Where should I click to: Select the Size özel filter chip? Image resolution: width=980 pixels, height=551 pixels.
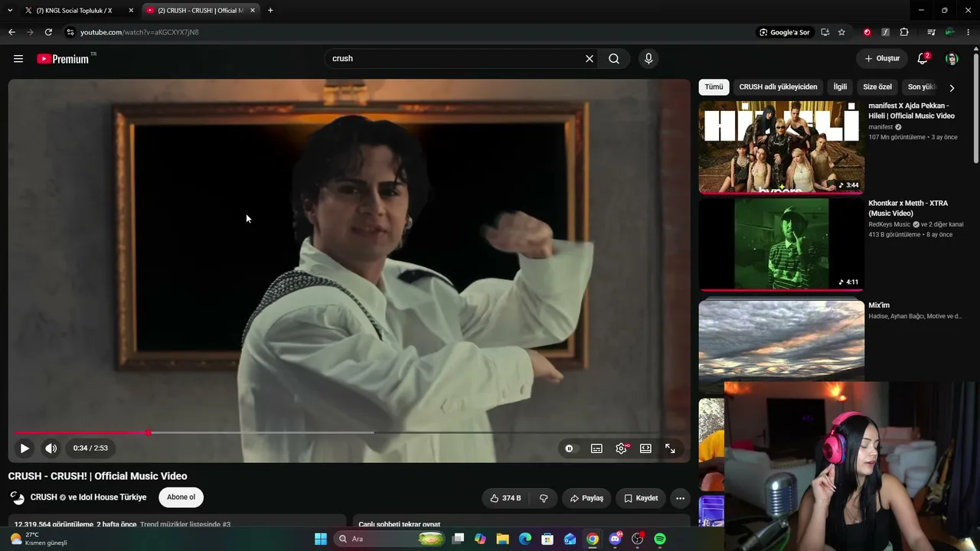(877, 87)
